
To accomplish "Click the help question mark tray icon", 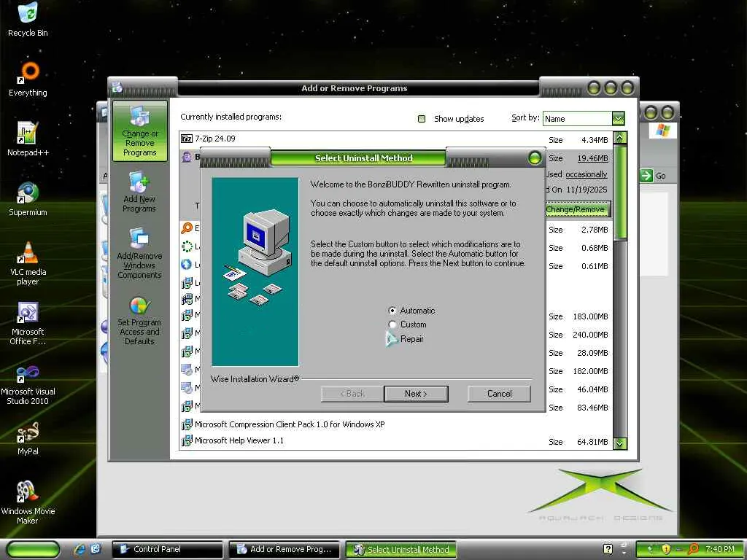I will 608,549.
